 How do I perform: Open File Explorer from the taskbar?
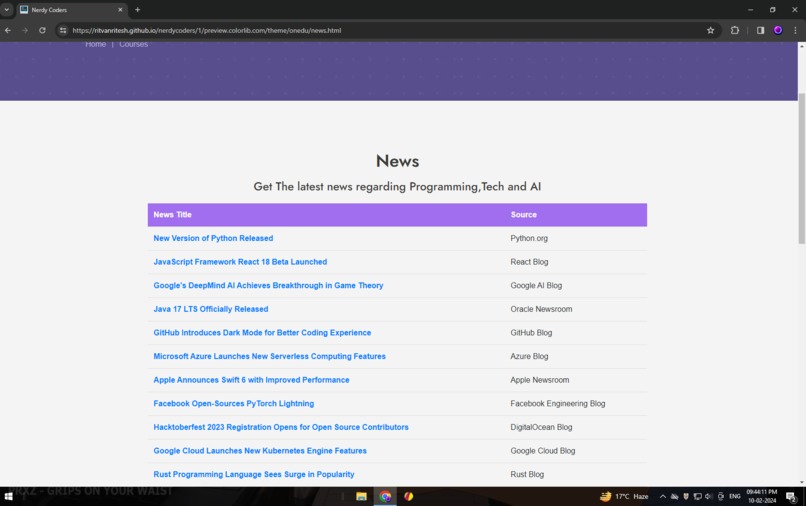coord(361,496)
